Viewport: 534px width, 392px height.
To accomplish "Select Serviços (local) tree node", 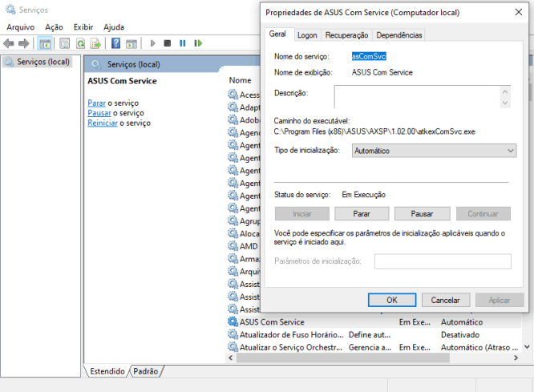I will [x=38, y=62].
